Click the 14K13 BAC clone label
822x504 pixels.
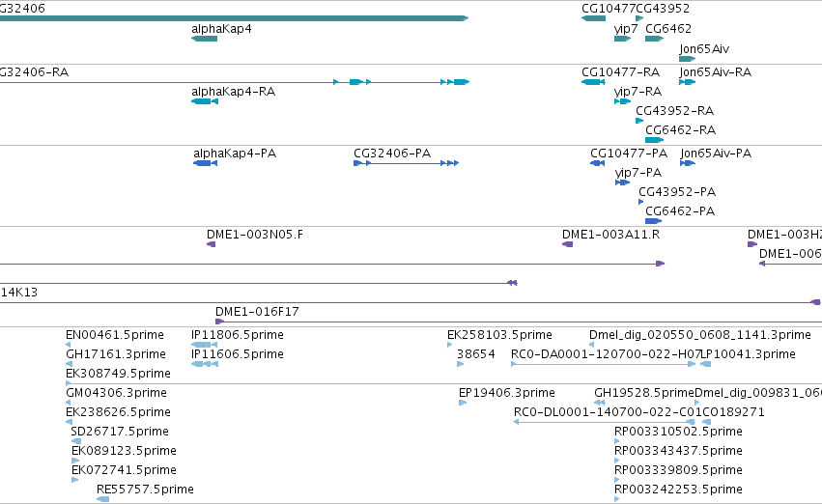coord(19,293)
